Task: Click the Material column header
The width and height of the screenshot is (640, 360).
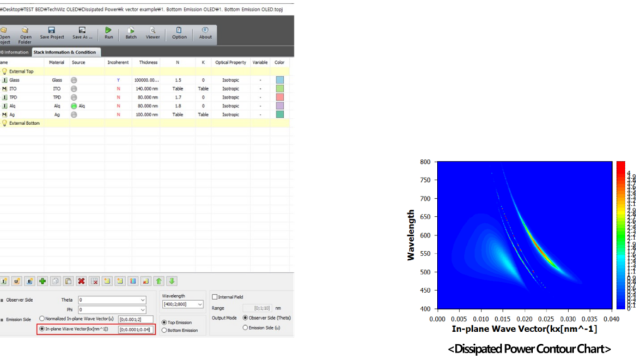Action: (56, 62)
